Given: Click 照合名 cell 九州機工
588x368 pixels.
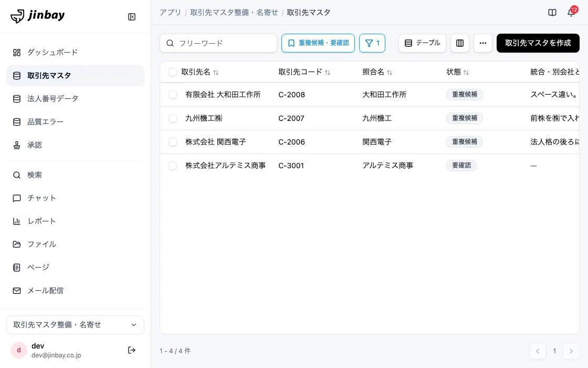Looking at the screenshot, I should coord(377,118).
